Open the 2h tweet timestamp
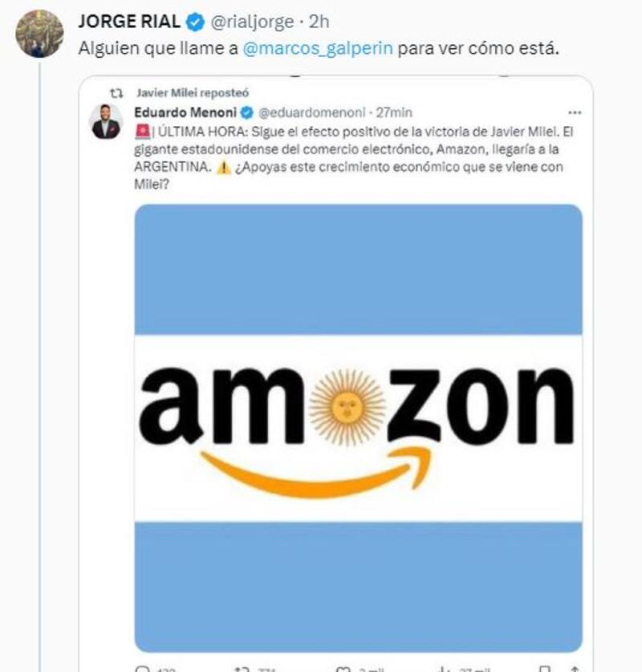Image resolution: width=642 pixels, height=672 pixels. click(319, 22)
